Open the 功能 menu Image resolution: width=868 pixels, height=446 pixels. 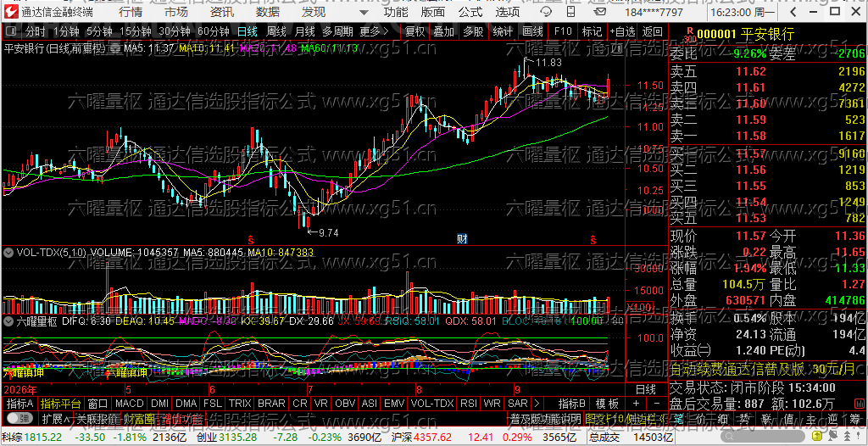click(396, 12)
